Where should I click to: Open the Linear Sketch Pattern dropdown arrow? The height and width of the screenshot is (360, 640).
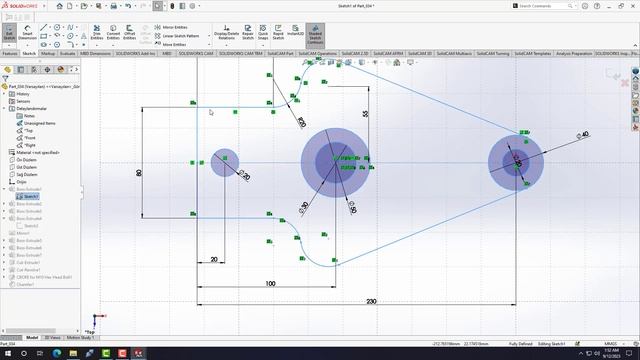[209, 36]
